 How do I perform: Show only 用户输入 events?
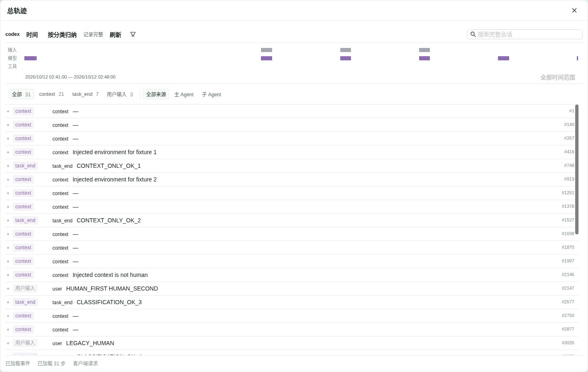(x=120, y=94)
